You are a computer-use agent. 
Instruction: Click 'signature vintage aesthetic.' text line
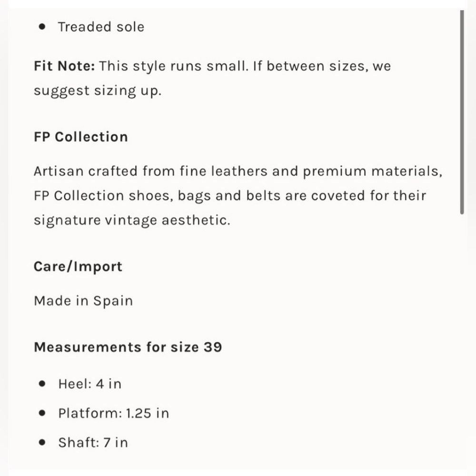(x=132, y=220)
